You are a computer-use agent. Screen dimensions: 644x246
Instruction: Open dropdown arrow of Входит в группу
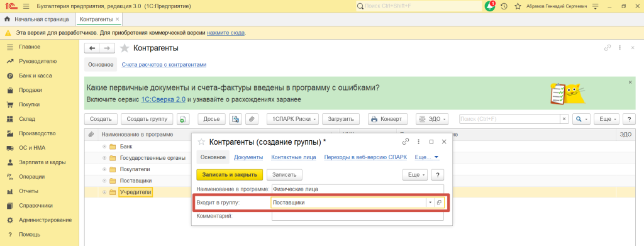430,203
